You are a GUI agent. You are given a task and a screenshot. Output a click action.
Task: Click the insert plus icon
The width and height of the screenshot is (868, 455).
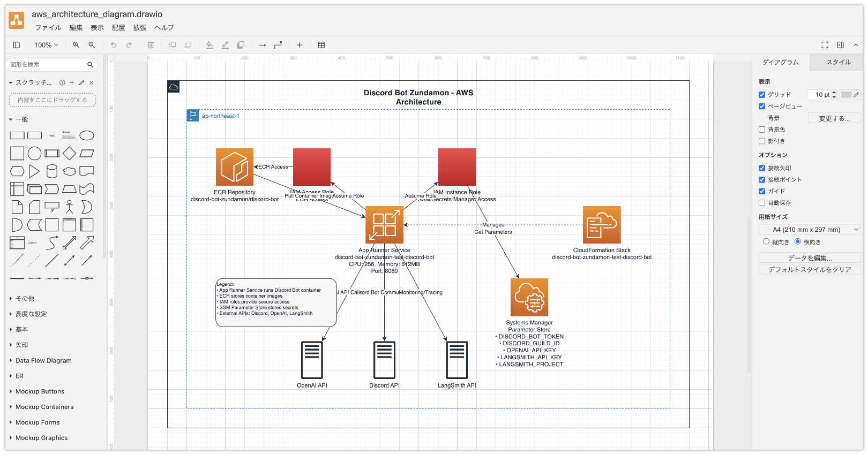pyautogui.click(x=300, y=45)
